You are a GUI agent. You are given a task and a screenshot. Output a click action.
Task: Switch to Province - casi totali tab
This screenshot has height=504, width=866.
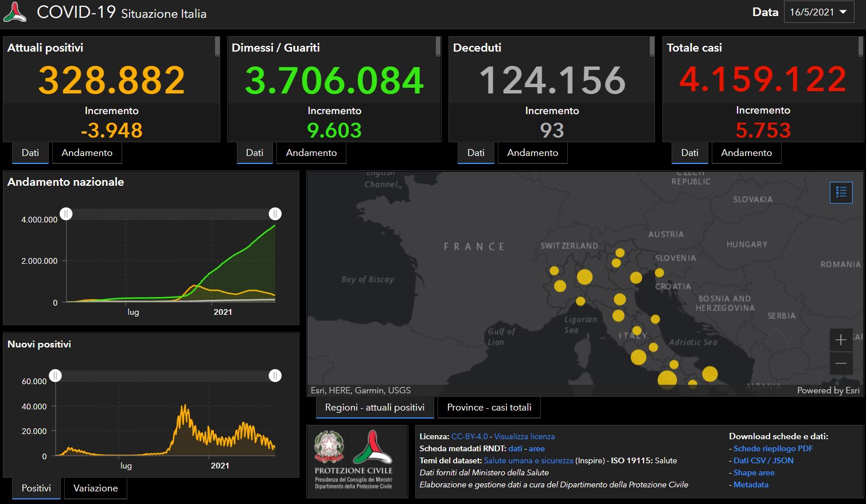(x=489, y=408)
